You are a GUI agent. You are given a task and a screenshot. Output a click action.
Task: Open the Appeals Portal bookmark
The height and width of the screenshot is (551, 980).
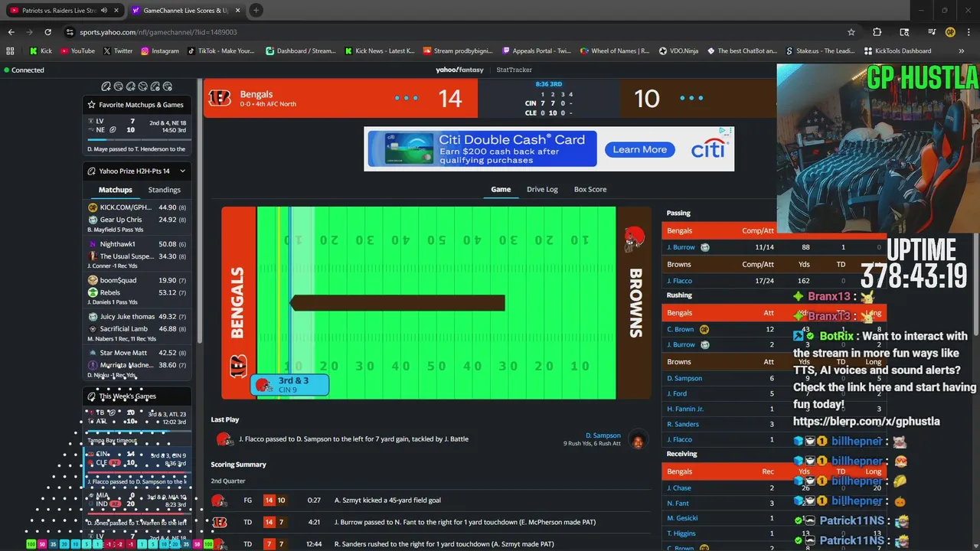537,51
